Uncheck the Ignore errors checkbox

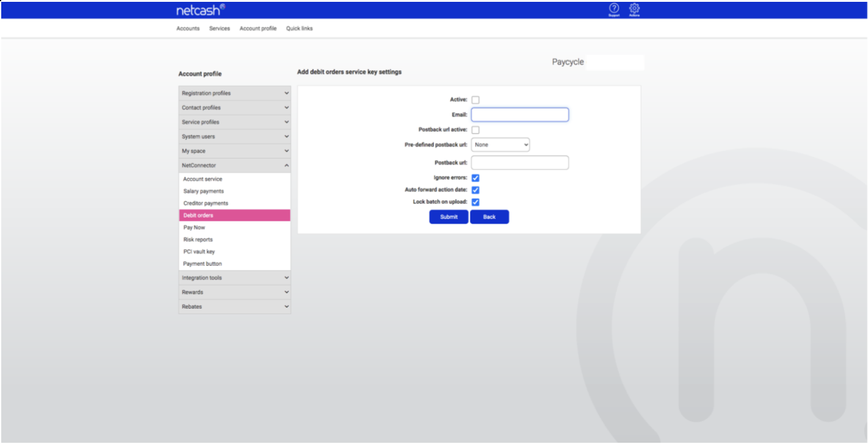click(476, 178)
